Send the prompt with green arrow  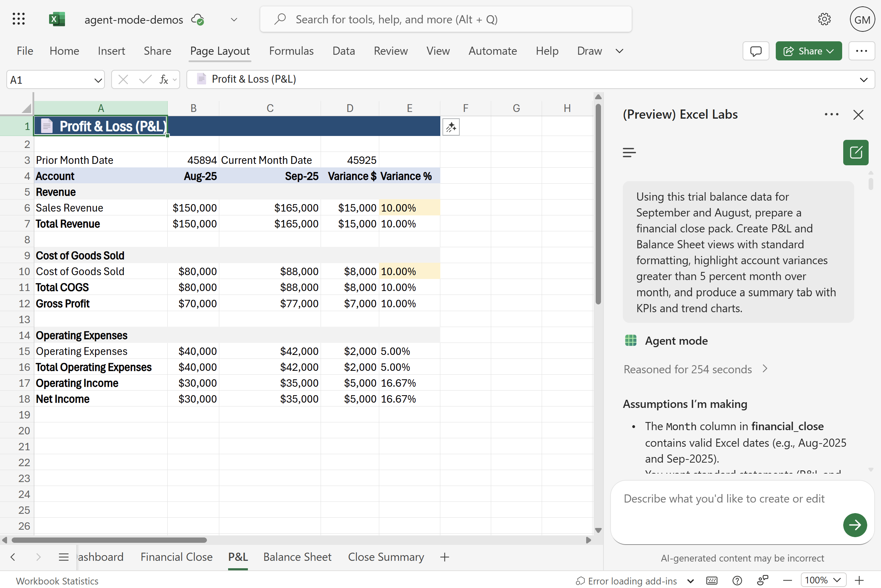[x=855, y=525]
